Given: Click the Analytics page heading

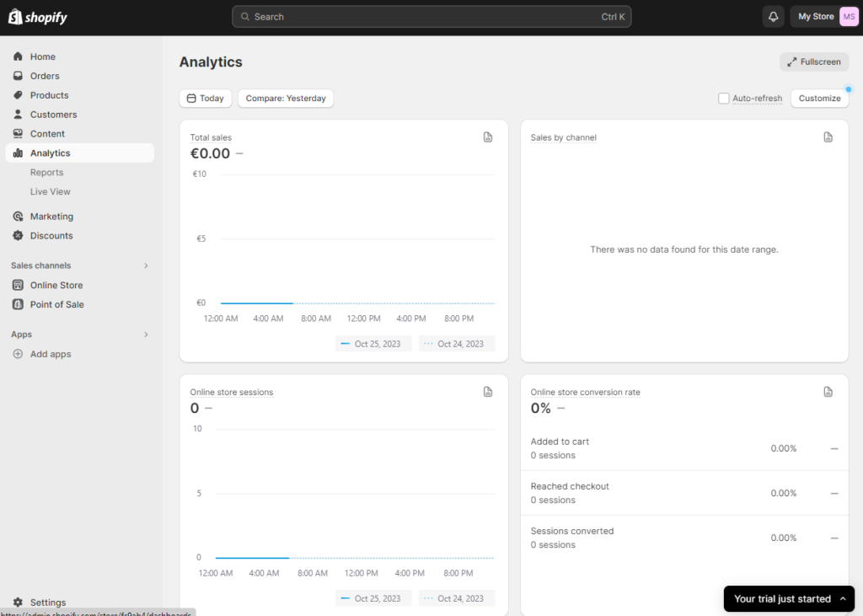Looking at the screenshot, I should point(211,62).
